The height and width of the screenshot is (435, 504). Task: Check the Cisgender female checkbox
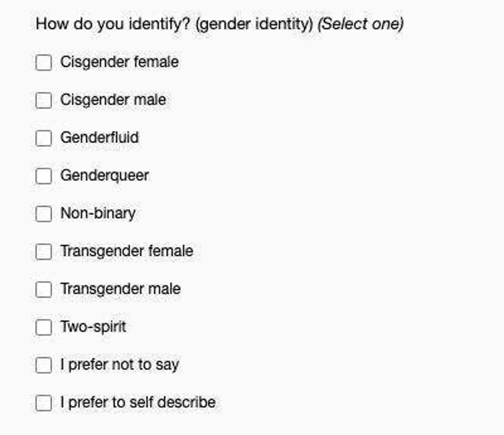[x=44, y=63]
